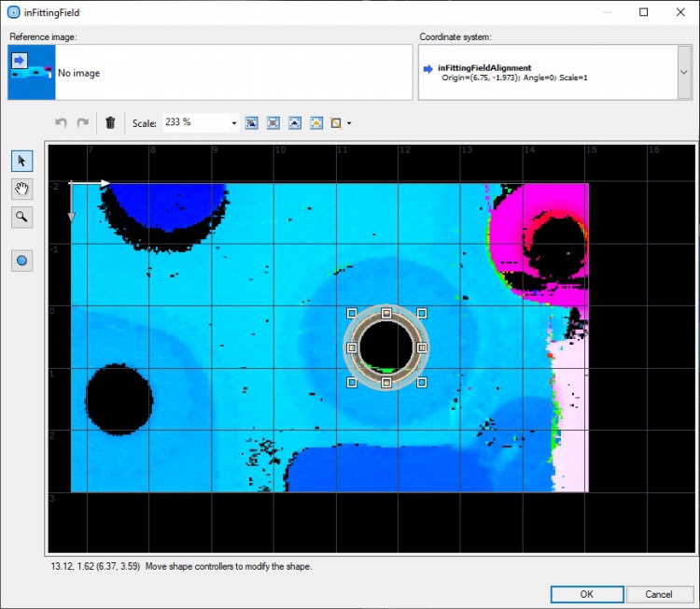The height and width of the screenshot is (609, 700).
Task: Activate the hand pan tool
Action: pos(22,190)
